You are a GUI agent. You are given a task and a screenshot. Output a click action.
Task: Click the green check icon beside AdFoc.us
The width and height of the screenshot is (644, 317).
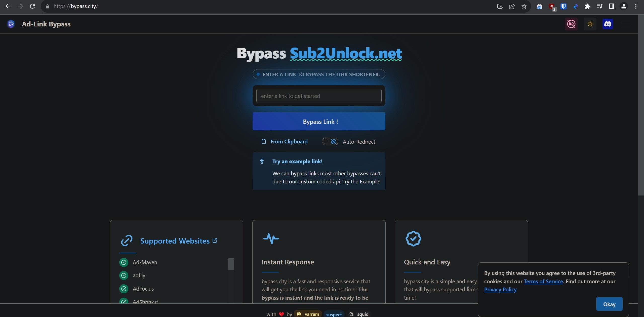pyautogui.click(x=124, y=289)
